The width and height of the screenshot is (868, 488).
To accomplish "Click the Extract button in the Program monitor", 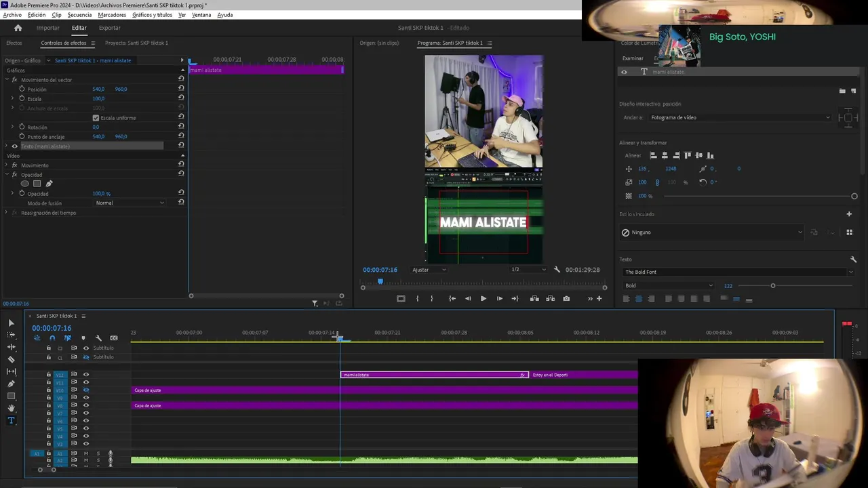I will tap(550, 298).
